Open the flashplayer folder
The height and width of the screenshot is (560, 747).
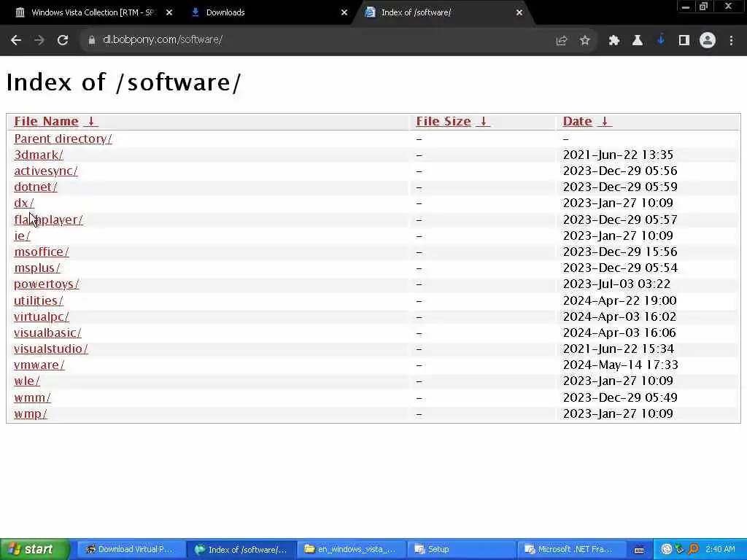click(48, 219)
